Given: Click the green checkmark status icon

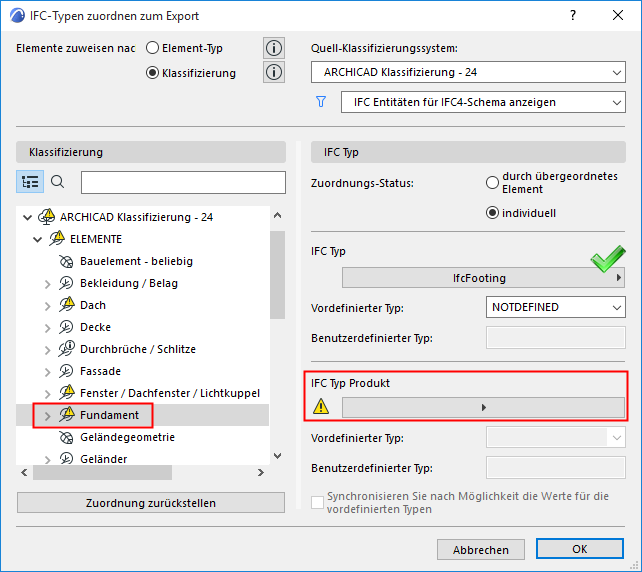Looking at the screenshot, I should pos(608,258).
